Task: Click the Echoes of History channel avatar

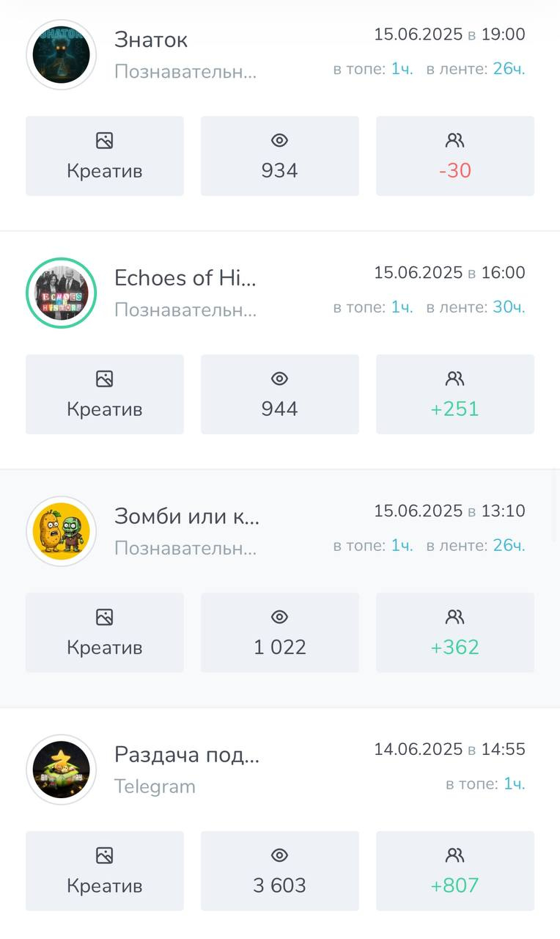Action: pyautogui.click(x=62, y=293)
